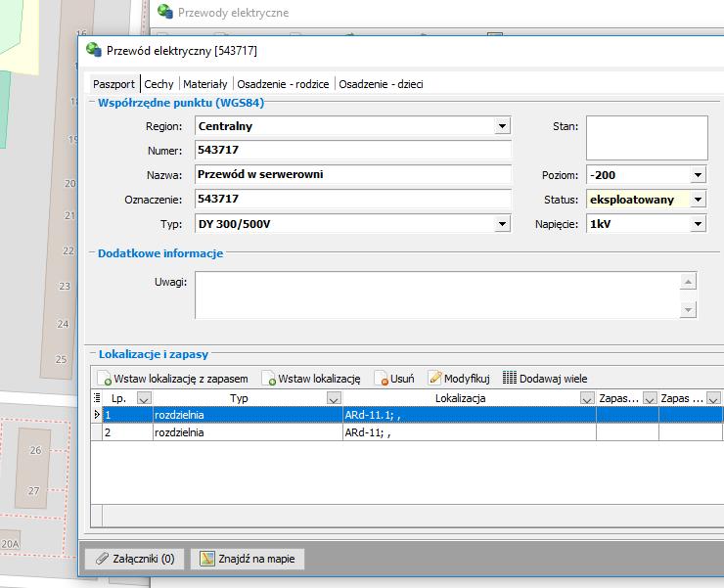The image size is (724, 588).
Task: Click rozdzielnia cell in row 2
Action: click(248, 432)
